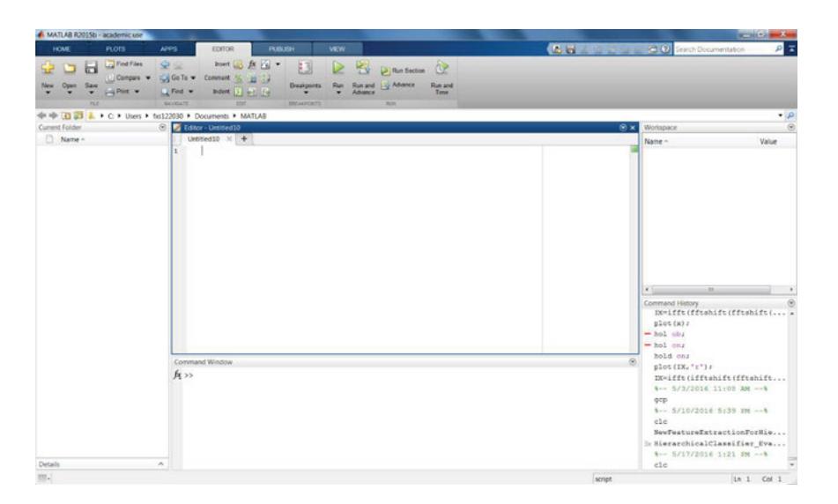Click Documents in the path breadcrumb
The image size is (838, 504).
point(211,116)
